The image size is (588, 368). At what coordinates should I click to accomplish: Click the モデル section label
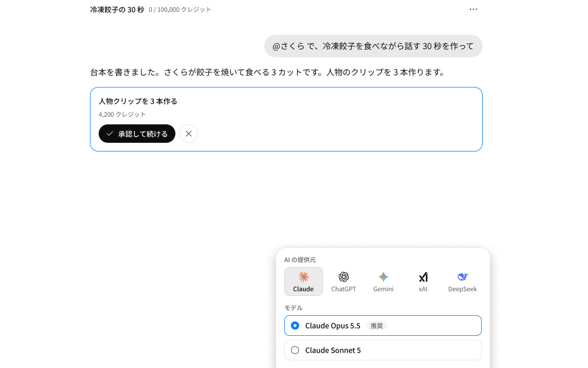293,308
